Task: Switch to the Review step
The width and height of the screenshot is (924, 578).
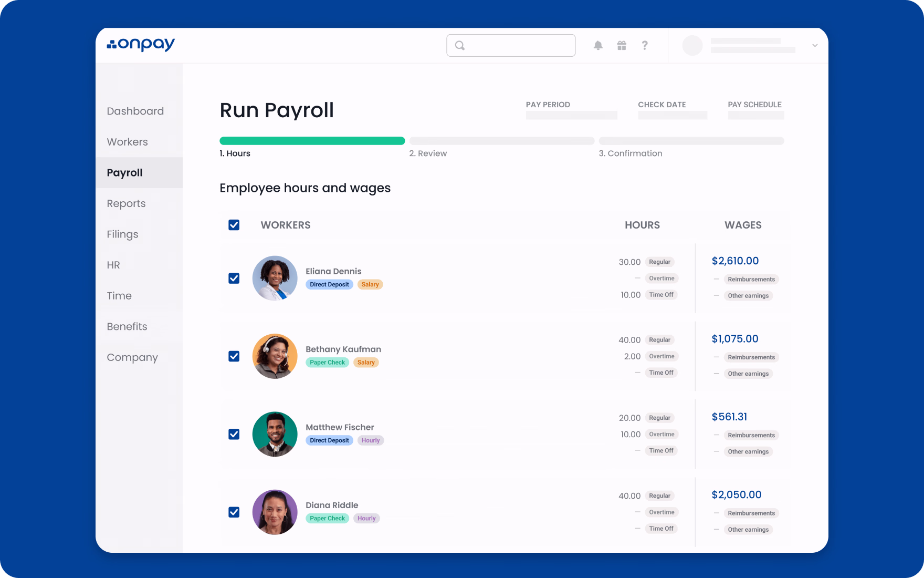Action: coord(428,153)
